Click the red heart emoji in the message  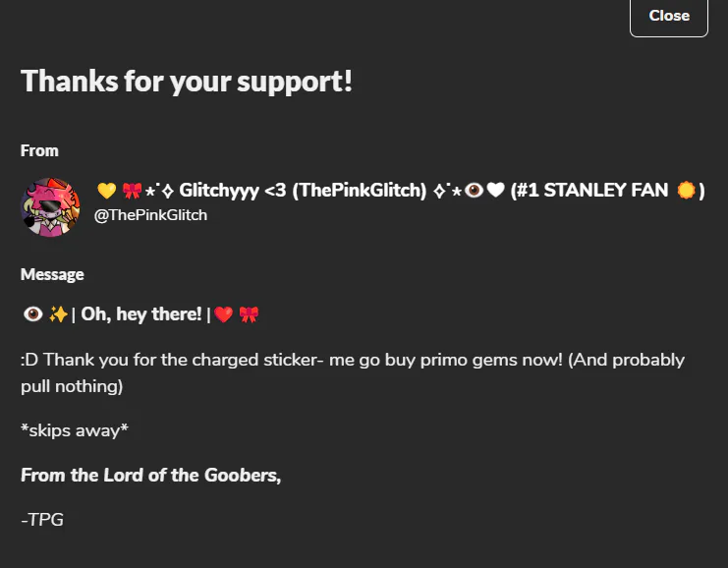coord(223,314)
